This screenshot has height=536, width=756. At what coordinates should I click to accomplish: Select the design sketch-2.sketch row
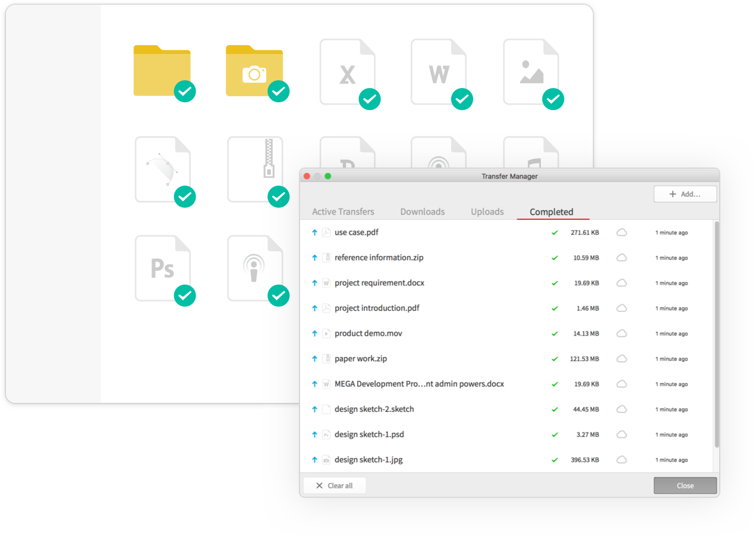coord(374,409)
